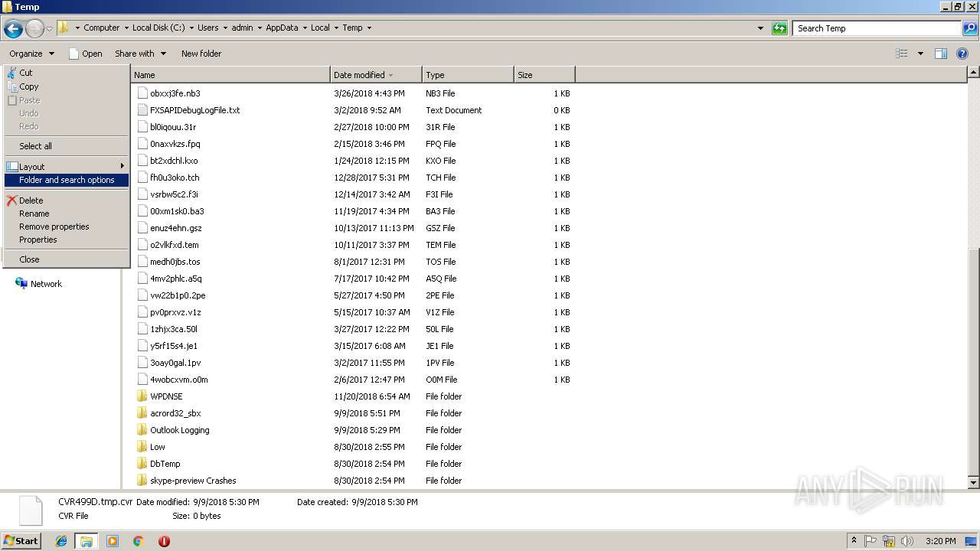Open Windows Media Player taskbar icon
Screen dimensions: 980x551
[x=113, y=541]
